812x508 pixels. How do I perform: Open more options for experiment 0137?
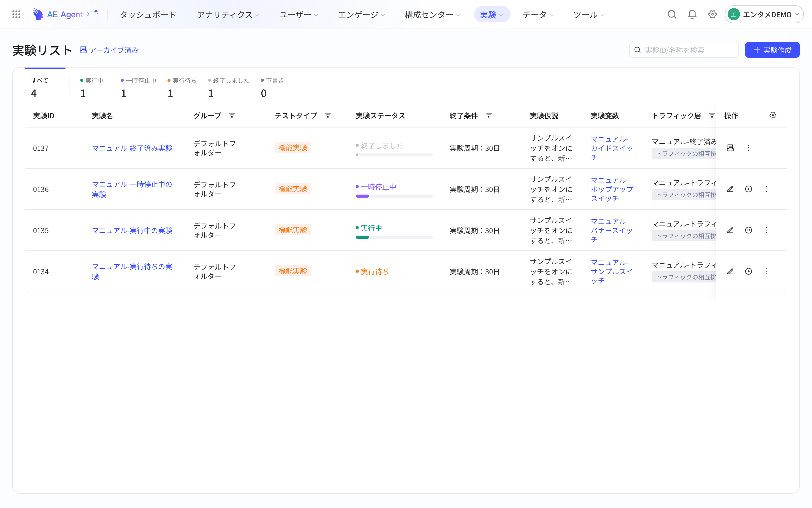point(748,148)
